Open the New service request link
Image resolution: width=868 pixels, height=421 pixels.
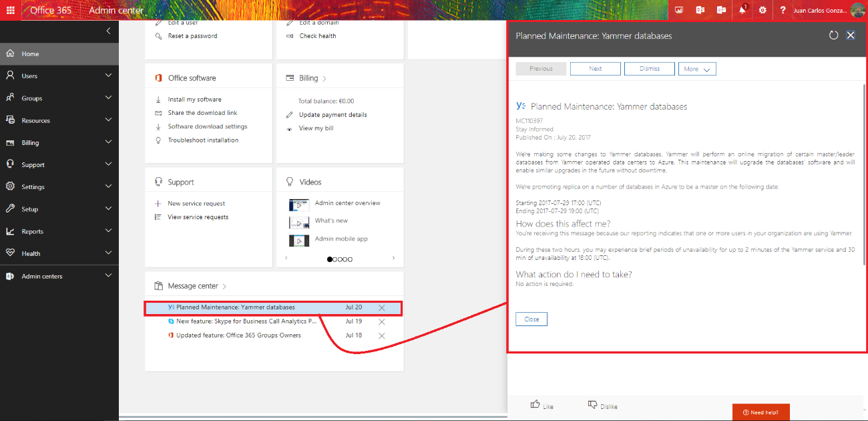pos(196,204)
